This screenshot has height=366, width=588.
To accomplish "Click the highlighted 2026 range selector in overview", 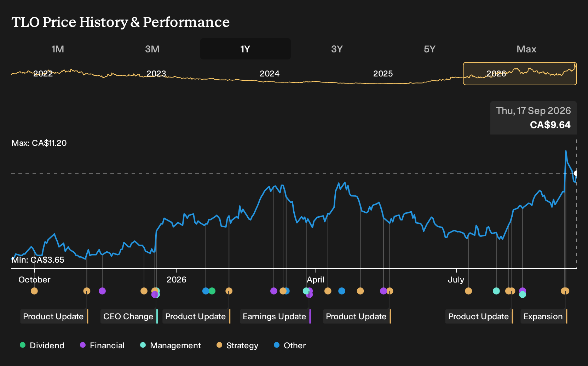I will (x=520, y=74).
